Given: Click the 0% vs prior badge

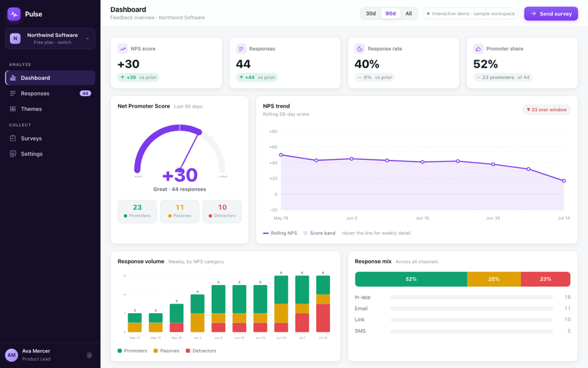Looking at the screenshot, I should point(375,78).
